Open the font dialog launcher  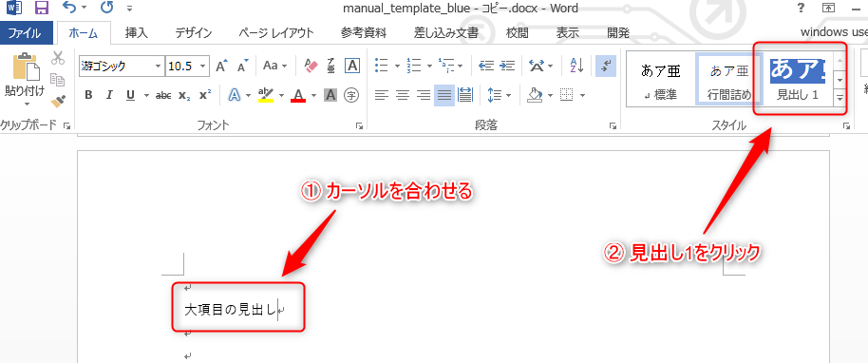coord(359,126)
